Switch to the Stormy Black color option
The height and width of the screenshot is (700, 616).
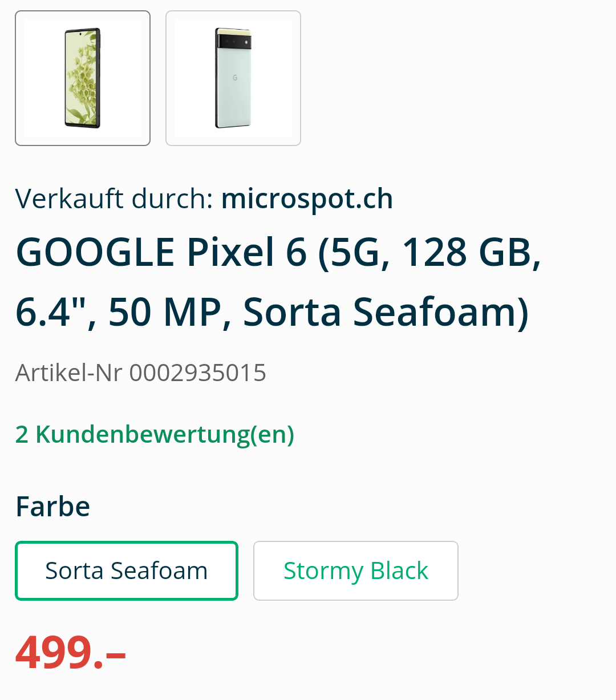pos(356,570)
